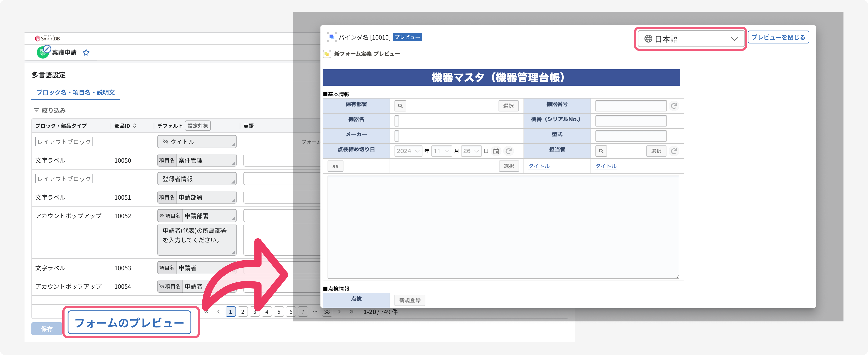Click the 設定対象 button in header
This screenshot has width=868, height=355.
198,126
